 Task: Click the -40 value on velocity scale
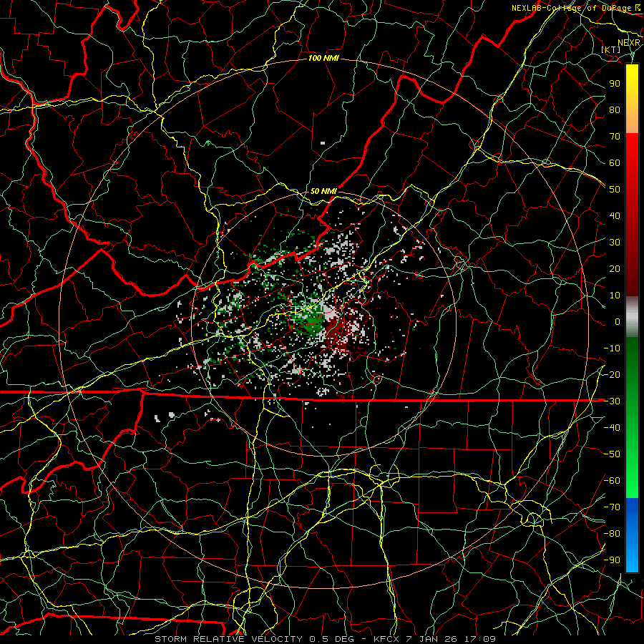(612, 428)
